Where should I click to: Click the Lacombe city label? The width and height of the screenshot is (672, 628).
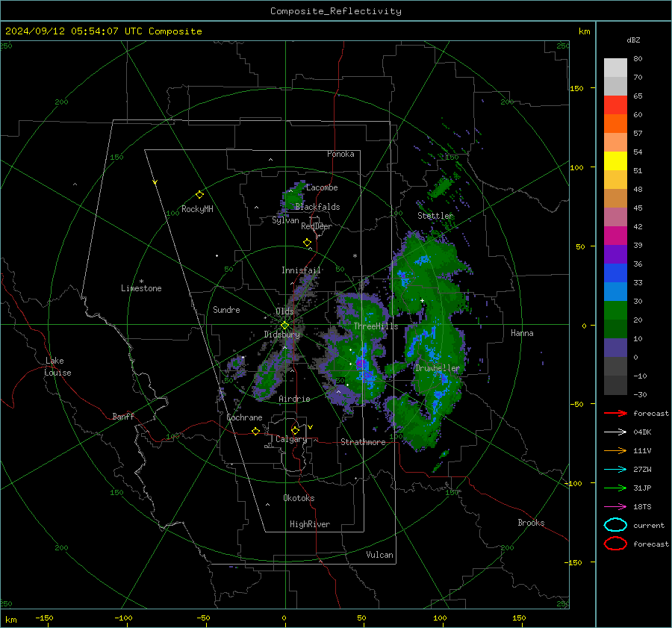click(322, 187)
